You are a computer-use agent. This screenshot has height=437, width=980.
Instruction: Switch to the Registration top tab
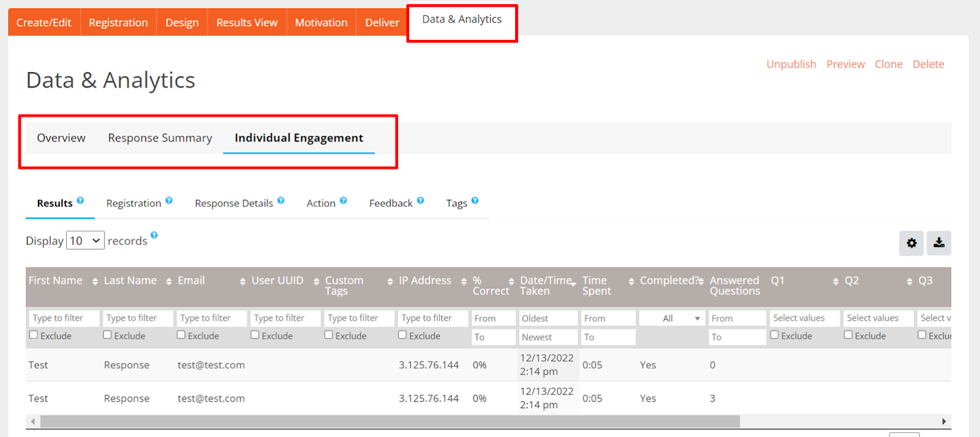(118, 22)
